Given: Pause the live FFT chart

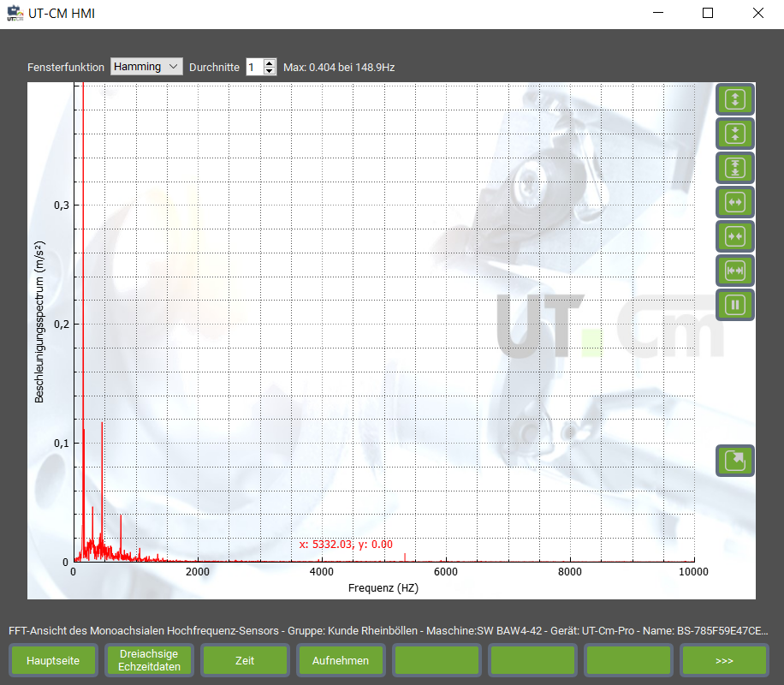Looking at the screenshot, I should [735, 305].
